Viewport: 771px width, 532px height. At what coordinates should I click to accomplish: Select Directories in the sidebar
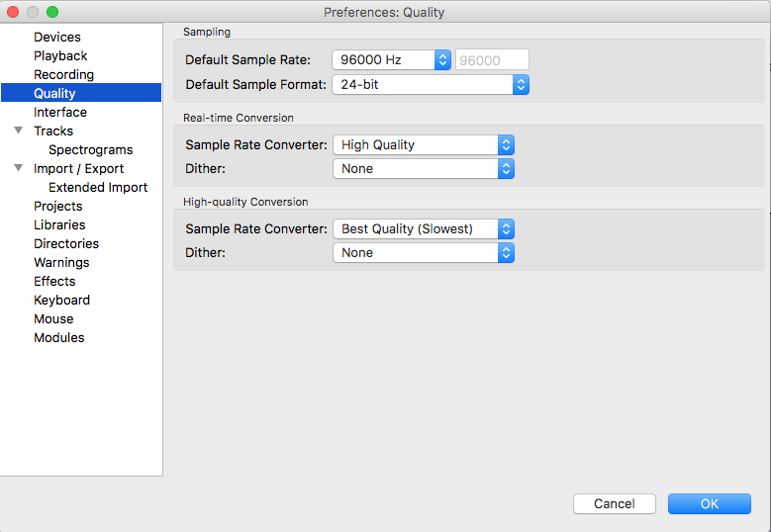coord(66,243)
